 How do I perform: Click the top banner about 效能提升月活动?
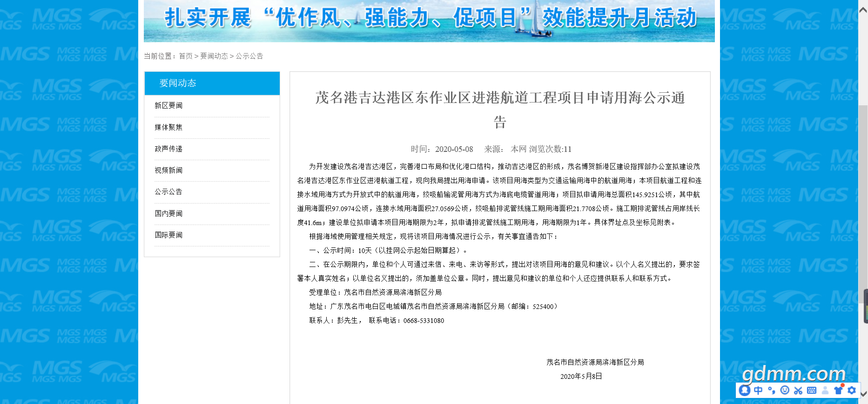click(429, 21)
